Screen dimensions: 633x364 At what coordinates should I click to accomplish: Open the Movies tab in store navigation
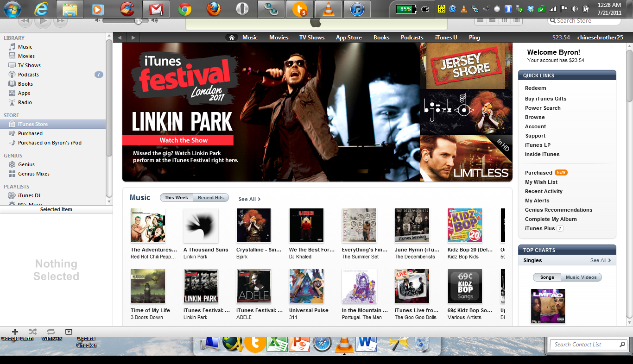[279, 38]
